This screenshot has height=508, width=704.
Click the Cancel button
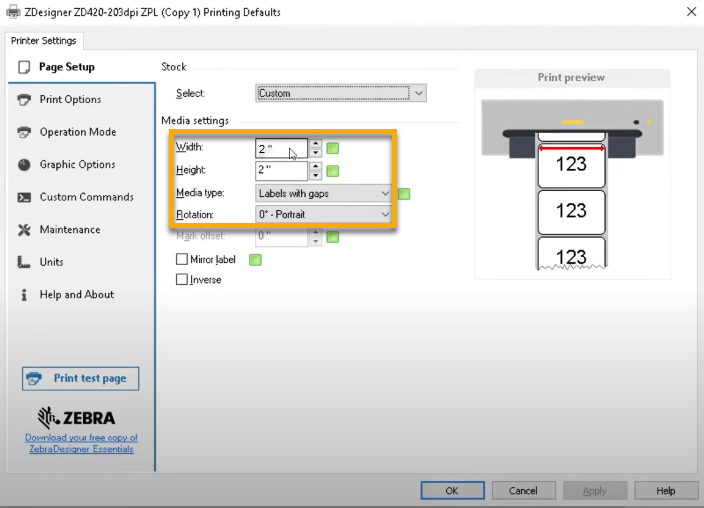[x=524, y=490]
